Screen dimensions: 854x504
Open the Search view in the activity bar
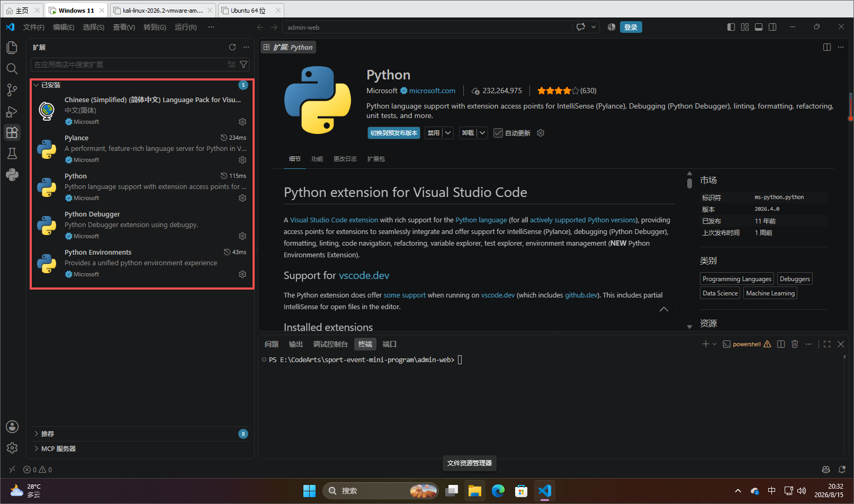pos(12,69)
